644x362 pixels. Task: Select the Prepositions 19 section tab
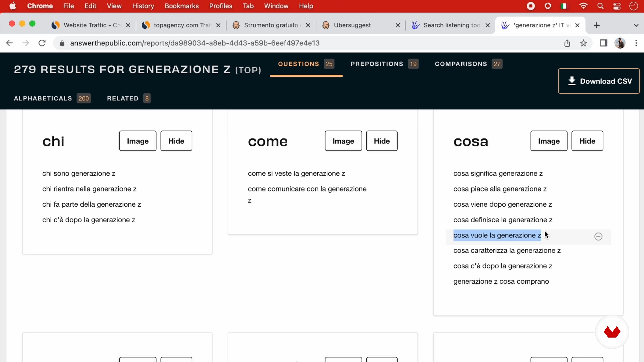click(385, 64)
